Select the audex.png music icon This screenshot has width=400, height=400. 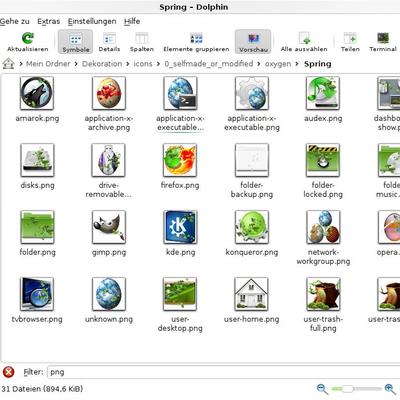(323, 93)
